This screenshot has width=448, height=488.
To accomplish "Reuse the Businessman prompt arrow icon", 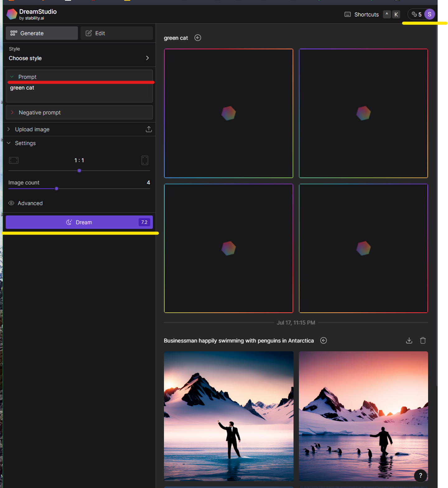I will (324, 340).
